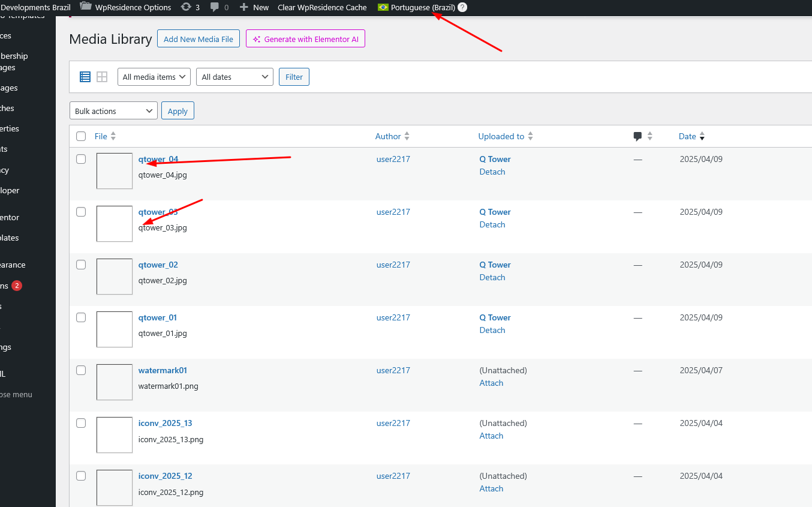Click the Date column sort arrow
812x507 pixels.
[x=702, y=136]
